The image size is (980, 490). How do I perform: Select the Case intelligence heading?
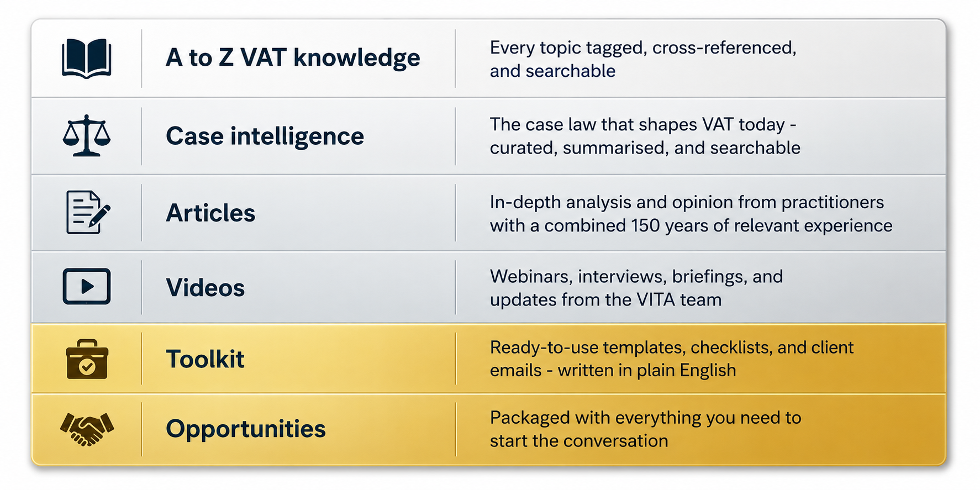265,136
